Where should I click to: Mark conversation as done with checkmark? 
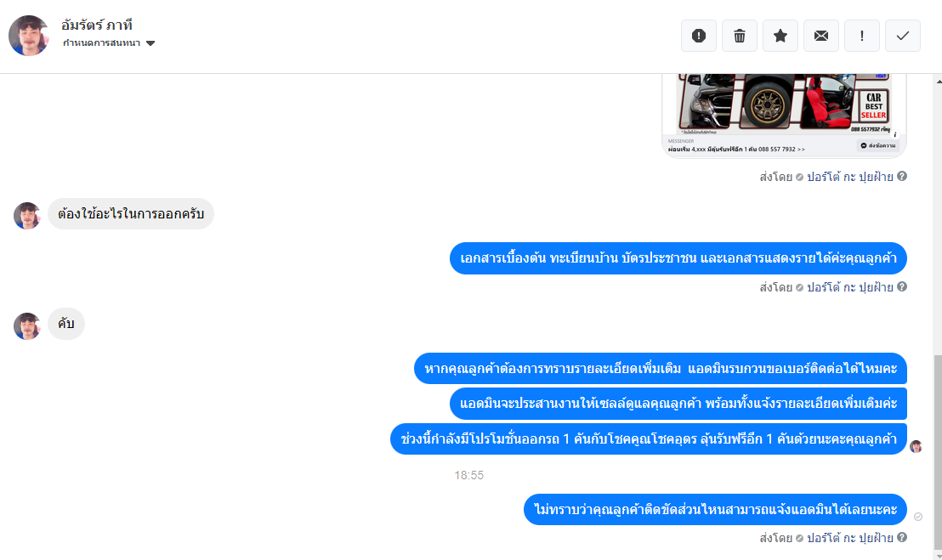tap(903, 36)
